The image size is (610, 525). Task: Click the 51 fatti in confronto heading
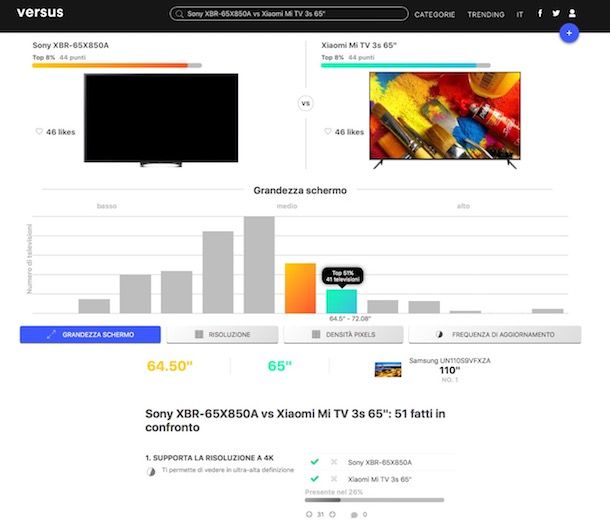[295, 420]
